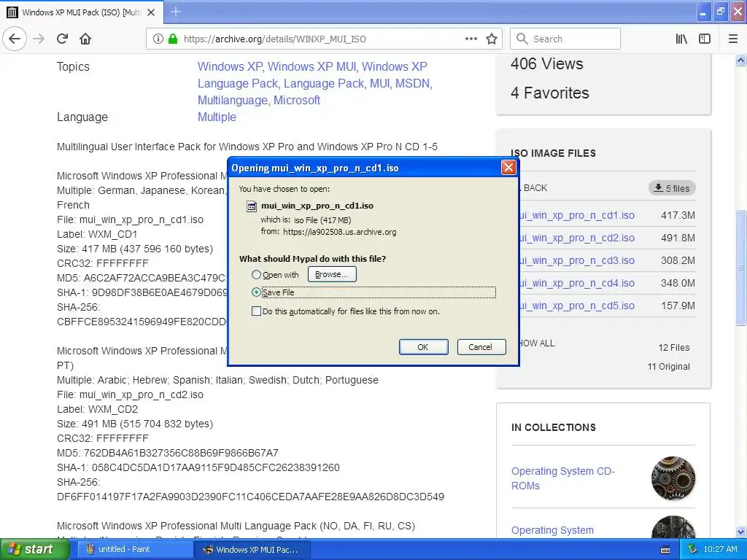
Task: Click the scrollbar down arrow
Action: pos(740,532)
